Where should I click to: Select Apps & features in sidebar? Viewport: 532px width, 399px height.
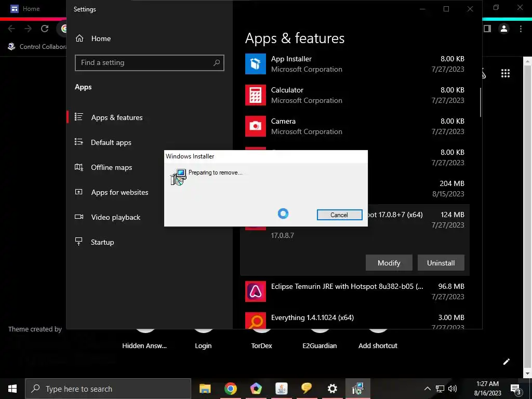click(x=117, y=117)
